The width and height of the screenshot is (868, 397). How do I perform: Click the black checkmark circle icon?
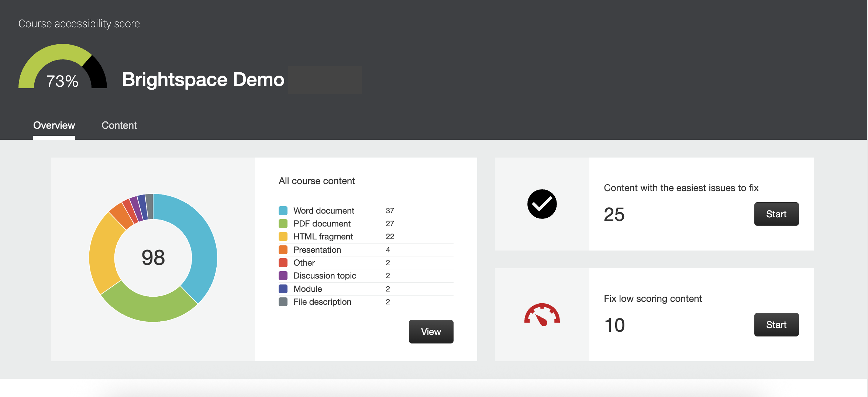point(542,204)
